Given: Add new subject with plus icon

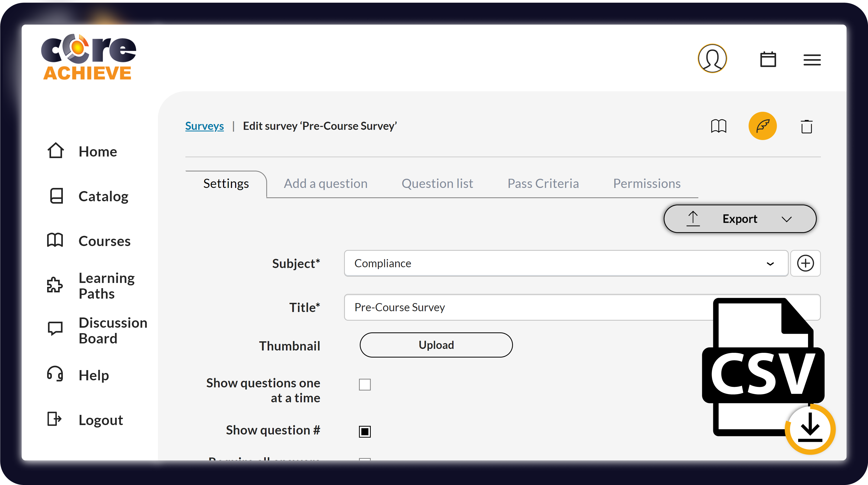Looking at the screenshot, I should (805, 263).
